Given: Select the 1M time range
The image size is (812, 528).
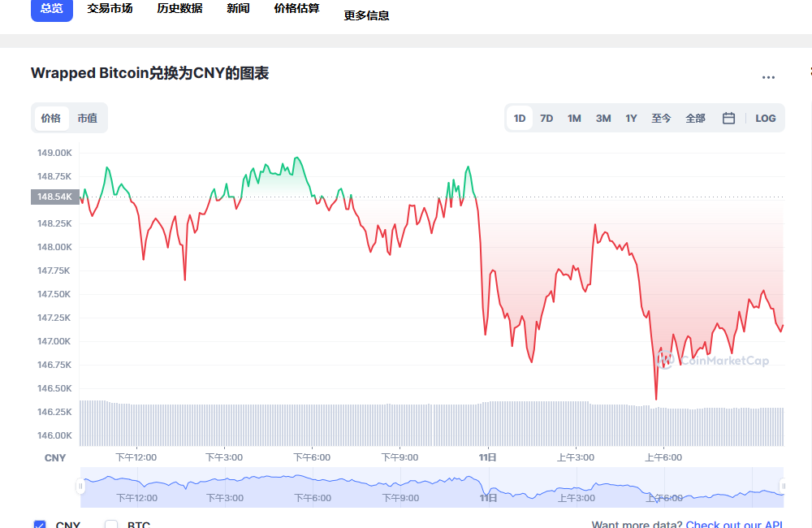Looking at the screenshot, I should pyautogui.click(x=574, y=118).
